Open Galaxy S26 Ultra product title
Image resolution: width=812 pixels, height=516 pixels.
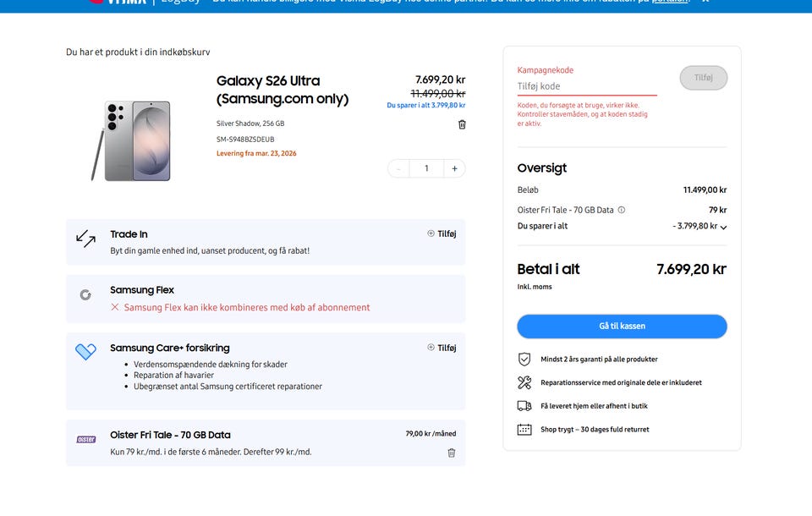point(283,90)
